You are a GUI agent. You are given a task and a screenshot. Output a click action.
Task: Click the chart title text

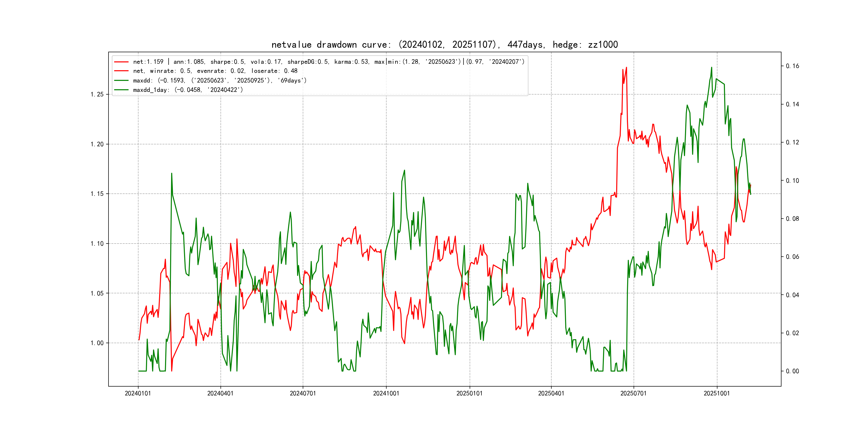point(444,45)
